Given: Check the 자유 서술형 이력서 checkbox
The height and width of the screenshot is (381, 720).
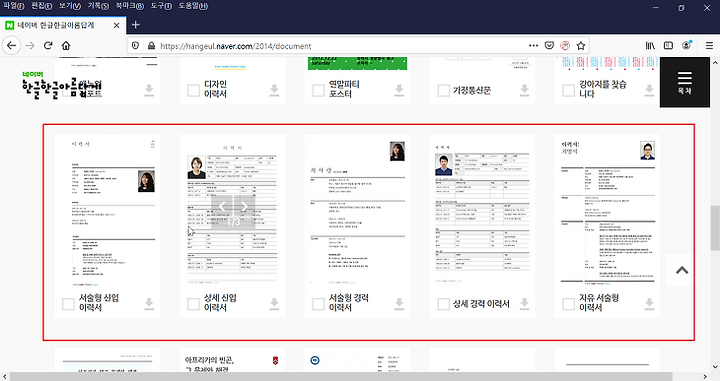Looking at the screenshot, I should tap(568, 304).
